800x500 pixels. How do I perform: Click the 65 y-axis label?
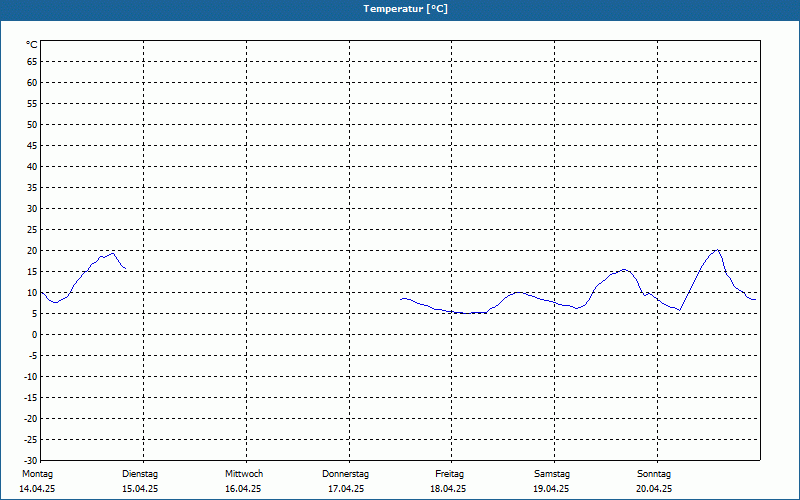click(x=32, y=62)
